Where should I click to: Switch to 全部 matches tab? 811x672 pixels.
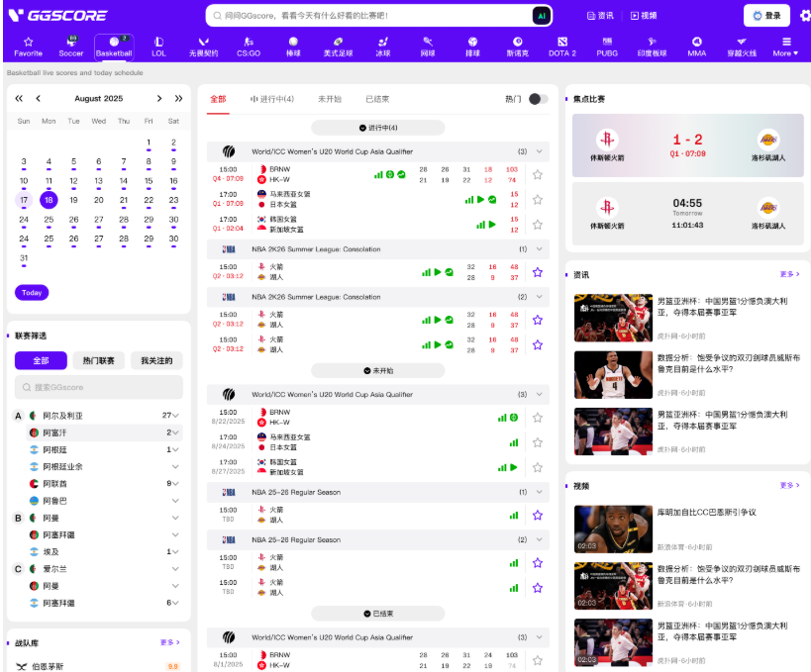click(x=218, y=99)
